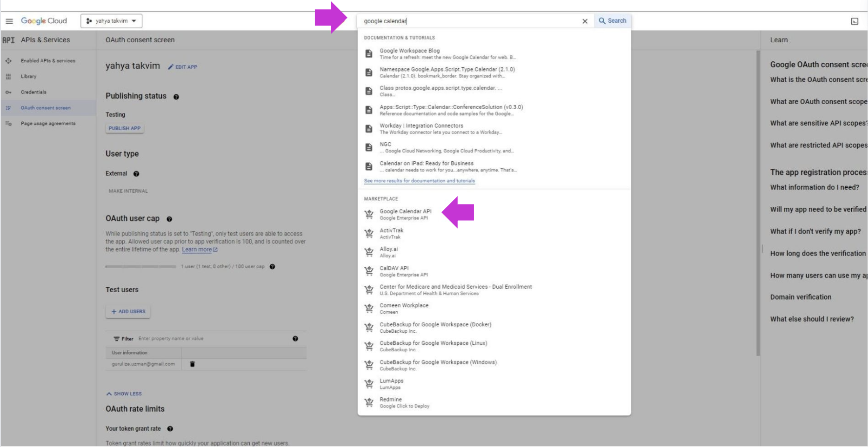Open the yahya takvim project selector dropdown
The width and height of the screenshot is (868, 447).
point(112,21)
